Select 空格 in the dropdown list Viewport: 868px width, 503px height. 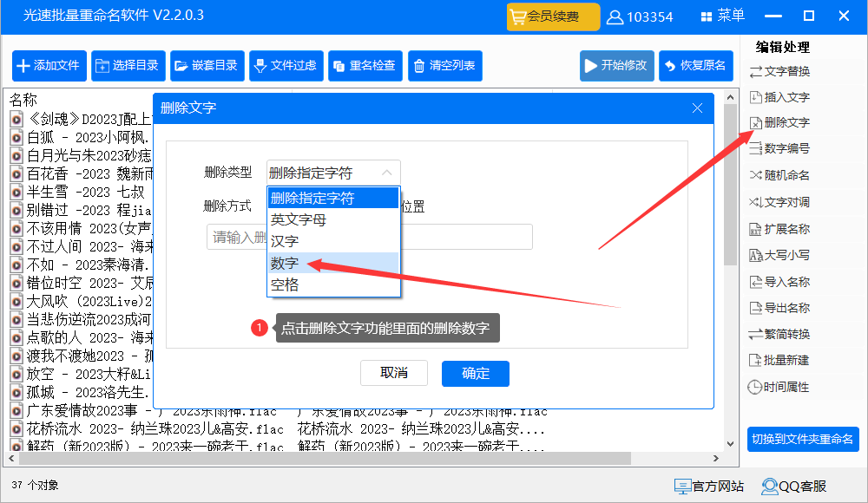(x=333, y=284)
